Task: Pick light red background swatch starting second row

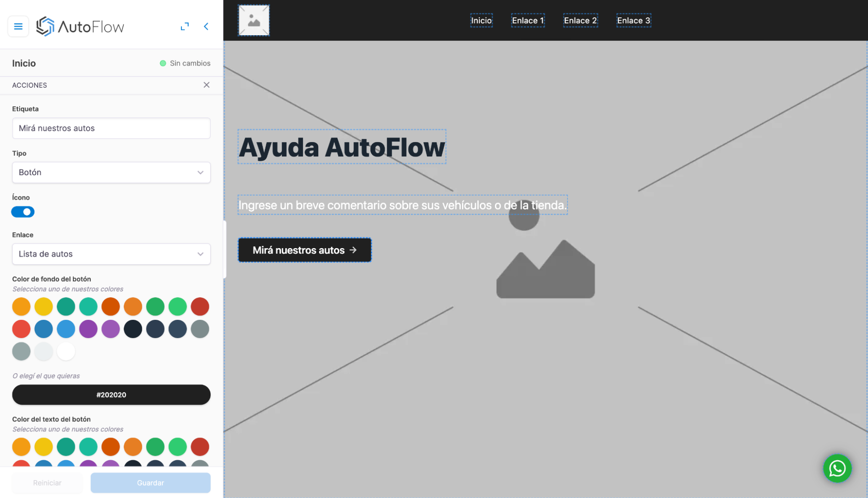Action: (21, 329)
